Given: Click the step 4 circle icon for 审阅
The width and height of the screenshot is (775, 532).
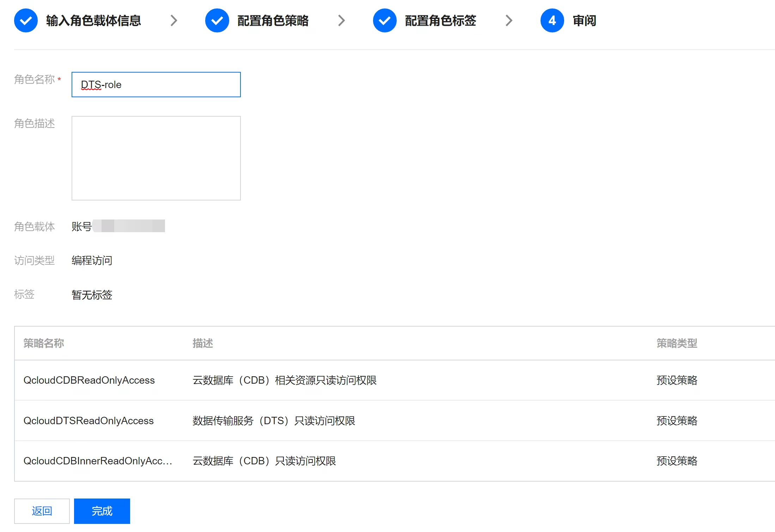Looking at the screenshot, I should [x=552, y=20].
